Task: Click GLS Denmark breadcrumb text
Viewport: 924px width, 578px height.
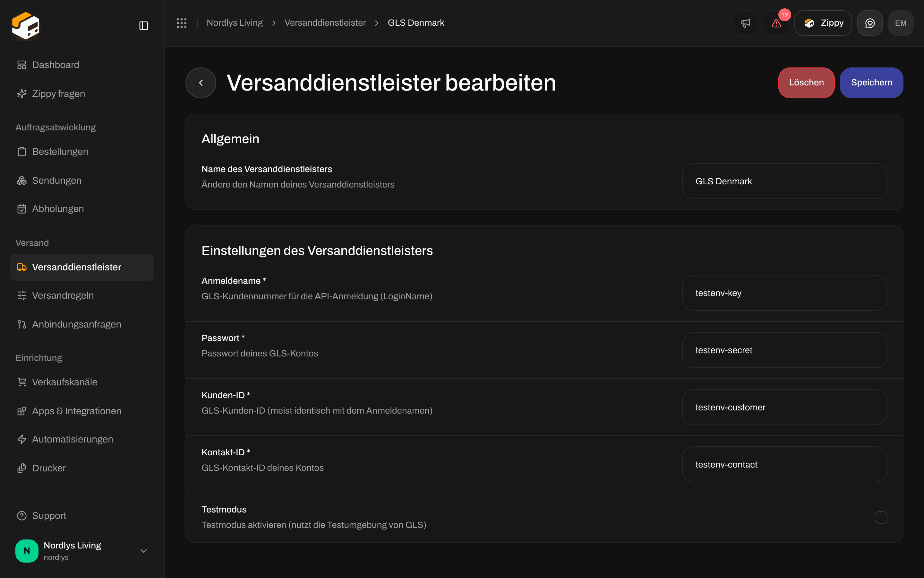Action: point(416,23)
